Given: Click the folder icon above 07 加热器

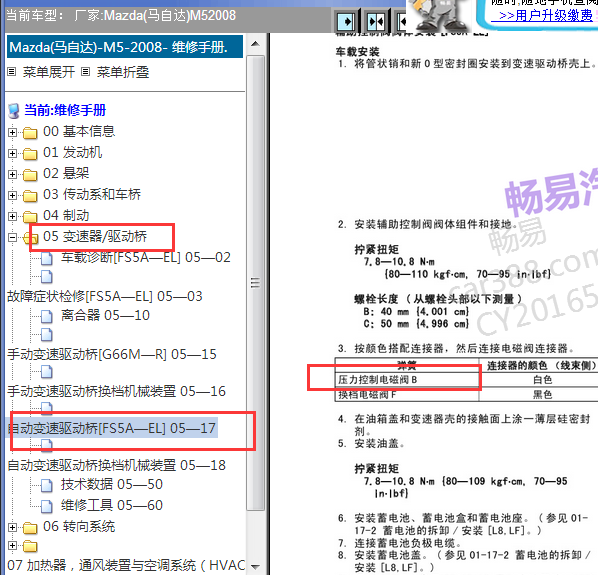Looking at the screenshot, I should pos(30,546).
